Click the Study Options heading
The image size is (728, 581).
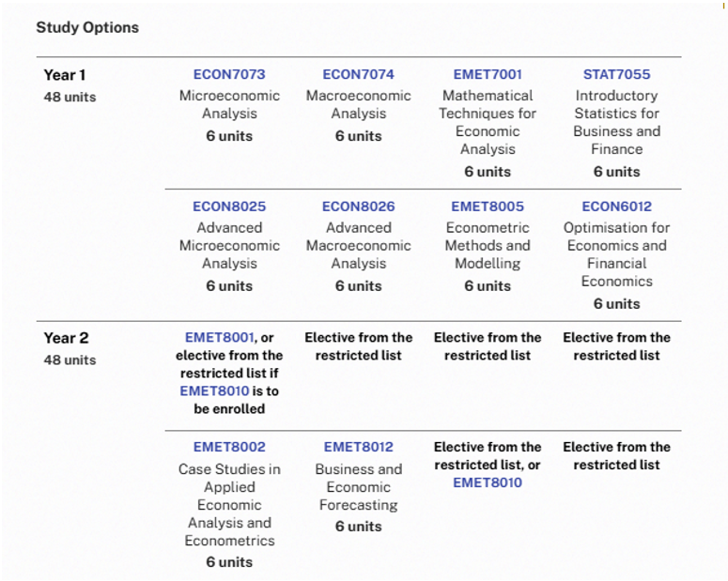pos(87,27)
